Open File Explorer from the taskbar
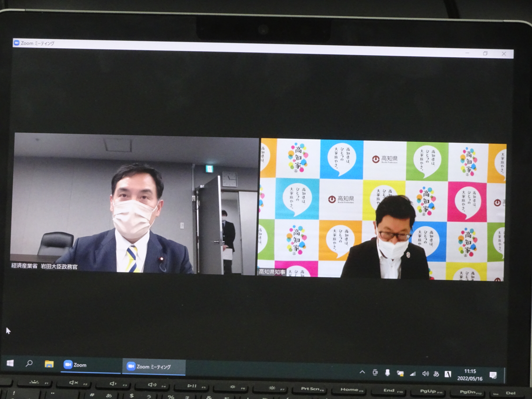 49,364
